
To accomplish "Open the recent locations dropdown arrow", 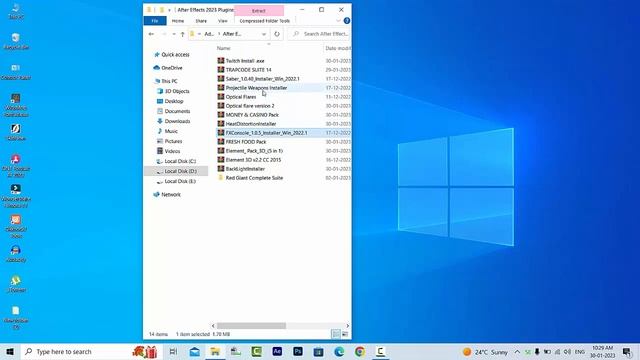I will pos(174,34).
